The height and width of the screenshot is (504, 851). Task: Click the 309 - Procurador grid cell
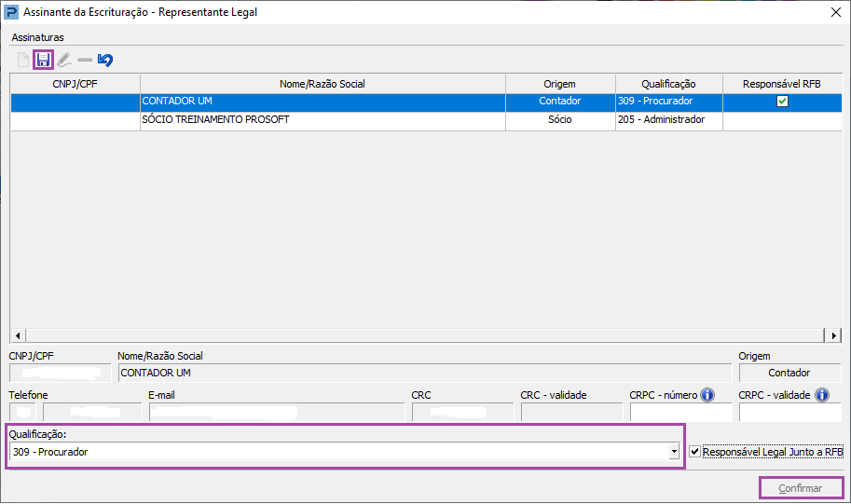(x=668, y=101)
